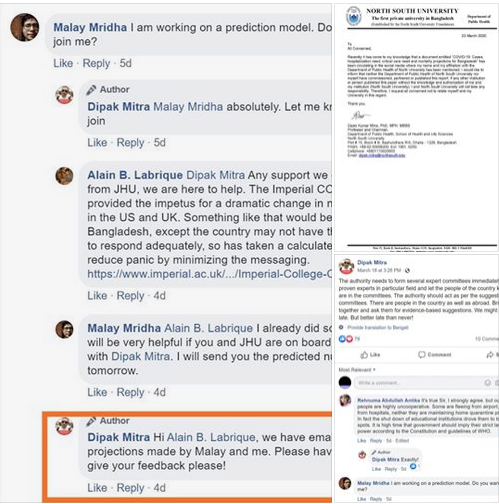The height and width of the screenshot is (504, 499).
Task: Click Dipak Mitra's avatar in the highlighted comment
Action: [x=64, y=426]
